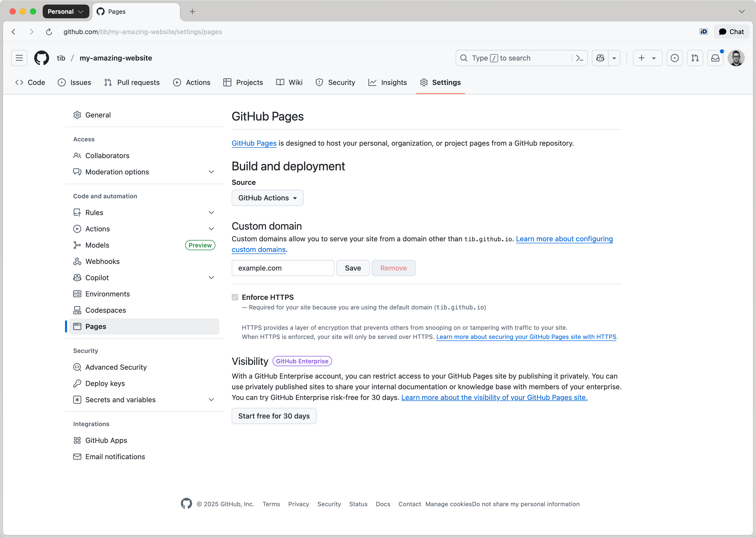Open the command palette terminal icon
756x538 pixels.
coord(580,58)
